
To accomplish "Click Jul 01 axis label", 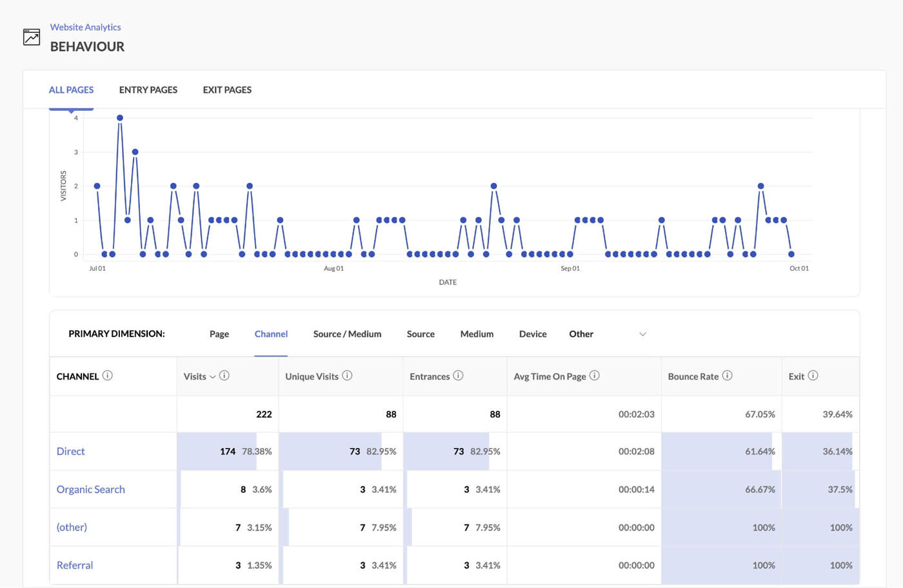I will pos(97,268).
